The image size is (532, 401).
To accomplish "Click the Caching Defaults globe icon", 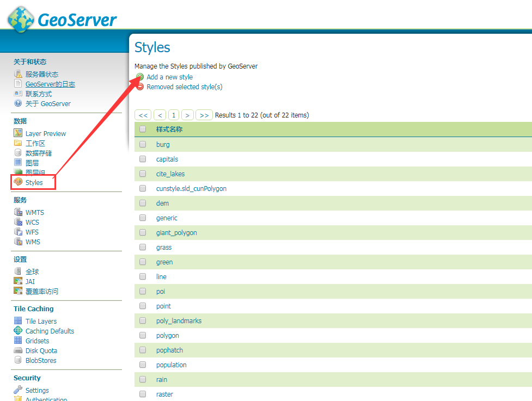I will (18, 330).
